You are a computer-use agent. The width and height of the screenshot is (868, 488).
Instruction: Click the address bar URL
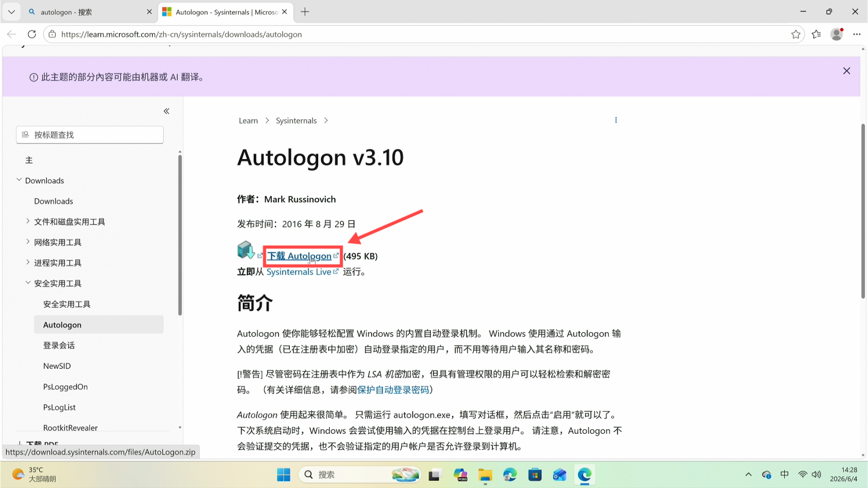[181, 34]
